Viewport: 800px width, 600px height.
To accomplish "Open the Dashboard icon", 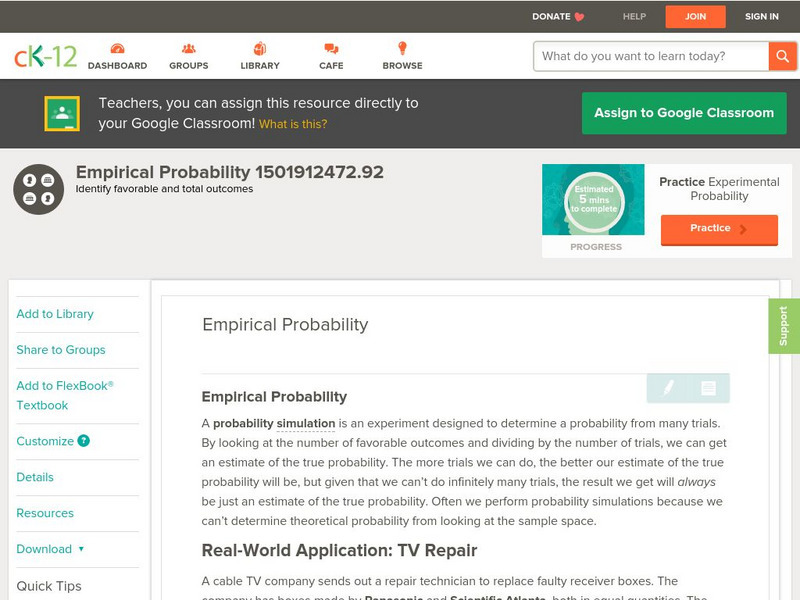I will coord(117,50).
